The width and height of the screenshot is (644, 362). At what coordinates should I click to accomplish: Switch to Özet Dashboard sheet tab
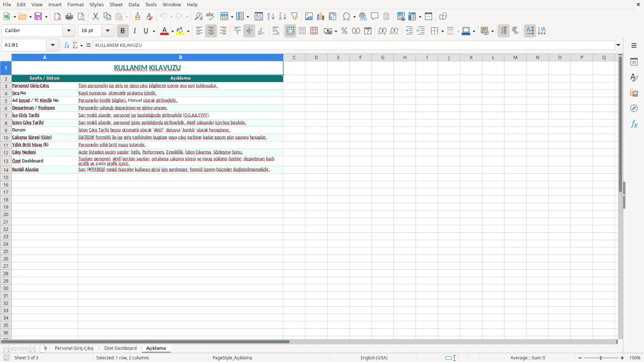tap(120, 348)
